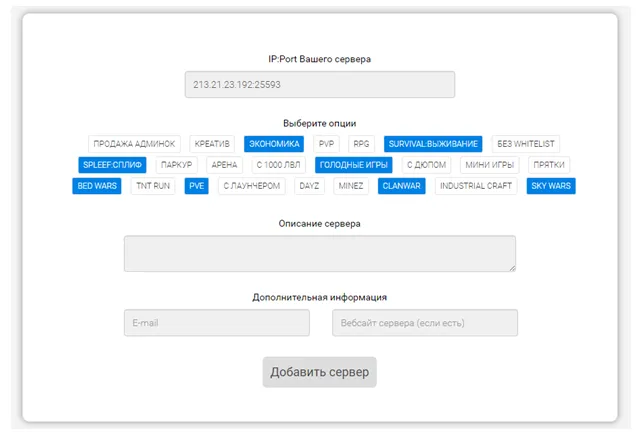Click the IP:Port server address field
The height and width of the screenshot is (440, 637).
[319, 85]
